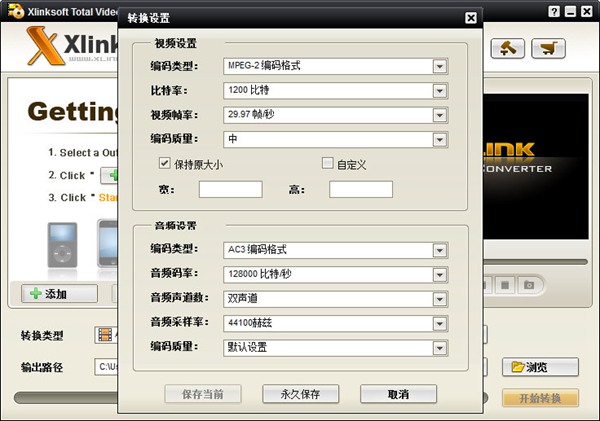
Task: Click the 视频设置 group label
Action: pos(176,43)
